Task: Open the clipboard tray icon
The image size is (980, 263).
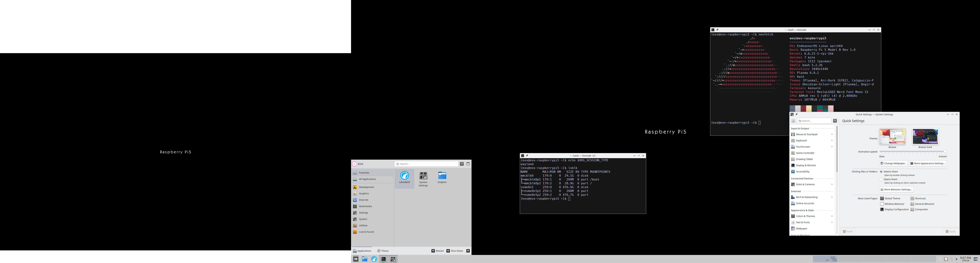Action: point(946,259)
